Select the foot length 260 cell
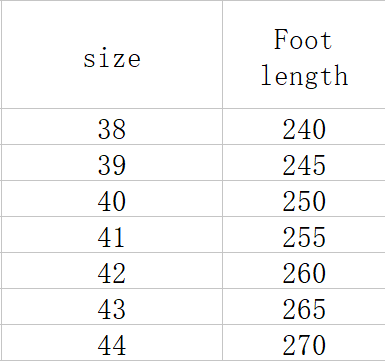385x361 pixels. click(304, 271)
